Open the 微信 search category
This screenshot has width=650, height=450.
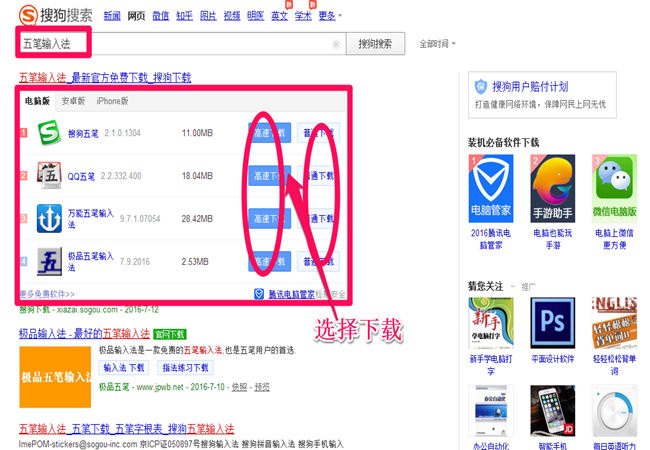[160, 16]
